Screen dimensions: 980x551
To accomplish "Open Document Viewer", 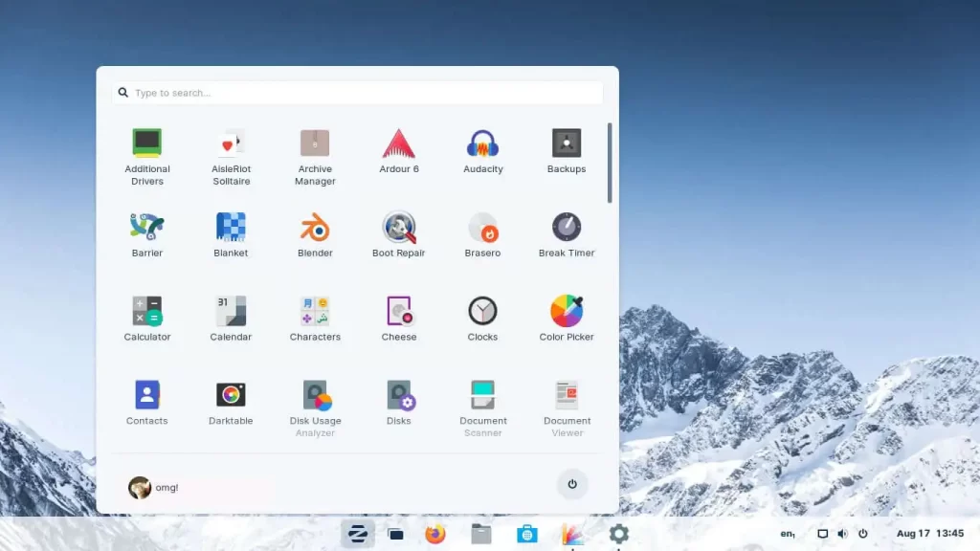I will pos(567,408).
